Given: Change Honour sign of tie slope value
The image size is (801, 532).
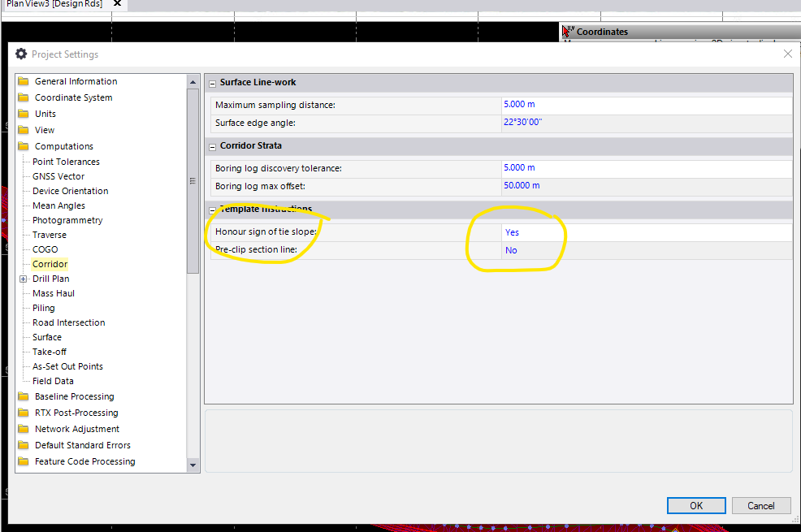Looking at the screenshot, I should (x=647, y=232).
